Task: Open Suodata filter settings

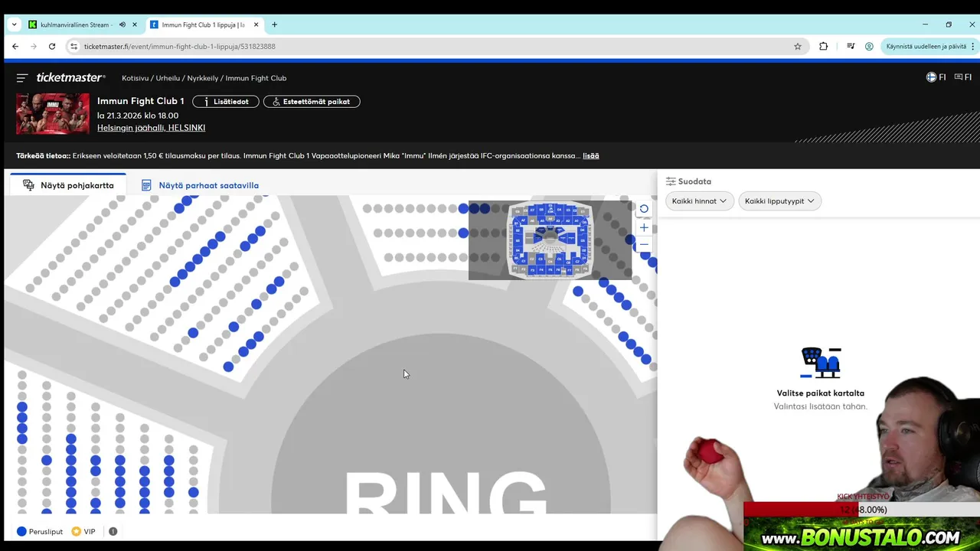Action: pos(688,181)
